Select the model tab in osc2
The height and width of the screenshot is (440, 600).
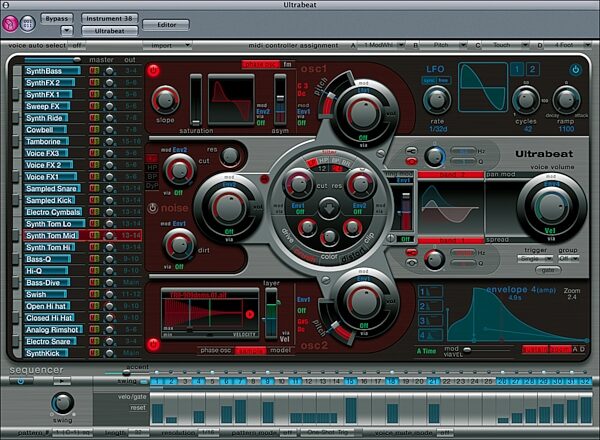(280, 350)
